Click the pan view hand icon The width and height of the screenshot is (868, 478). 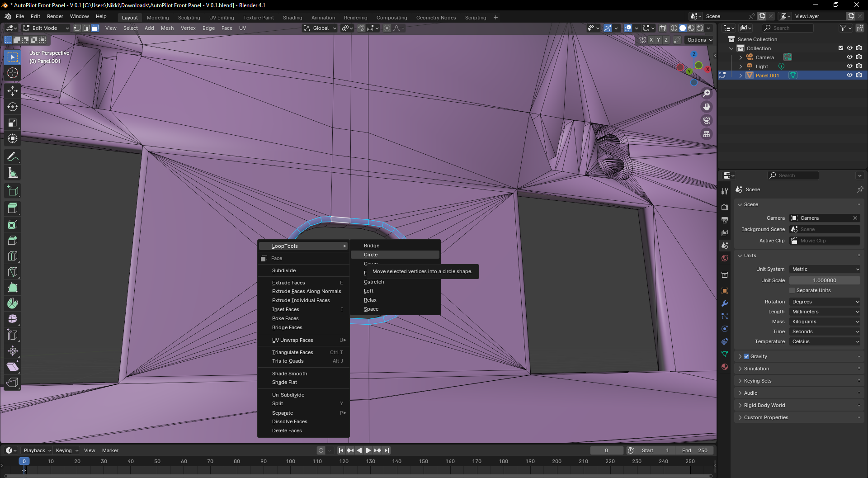coord(707,107)
